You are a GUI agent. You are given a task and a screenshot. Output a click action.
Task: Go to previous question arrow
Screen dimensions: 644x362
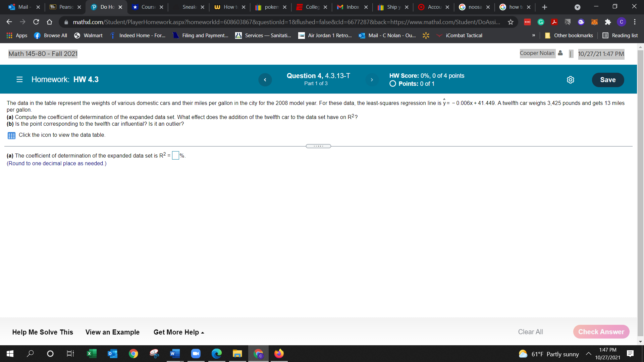coord(265,80)
